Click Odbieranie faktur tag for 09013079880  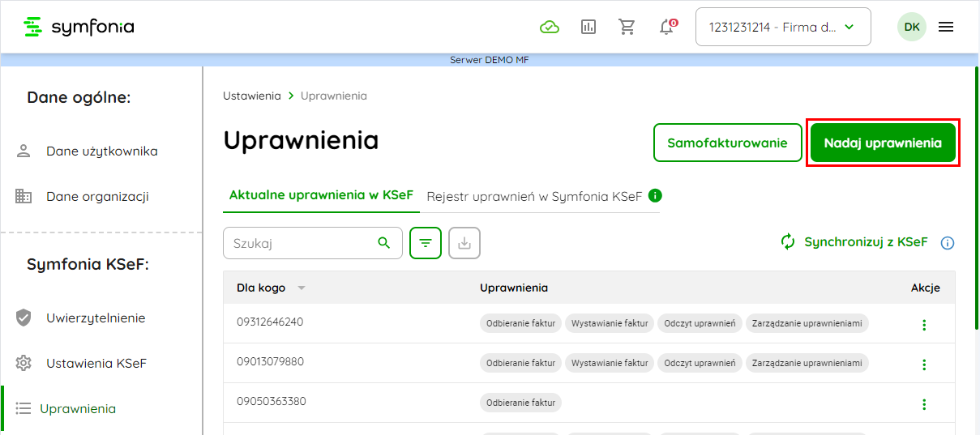520,363
